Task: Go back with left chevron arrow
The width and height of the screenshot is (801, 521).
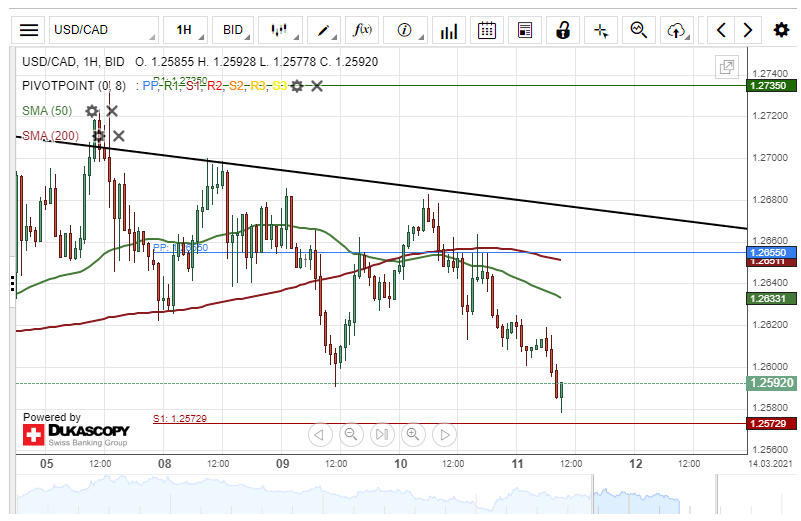Action: point(721,30)
